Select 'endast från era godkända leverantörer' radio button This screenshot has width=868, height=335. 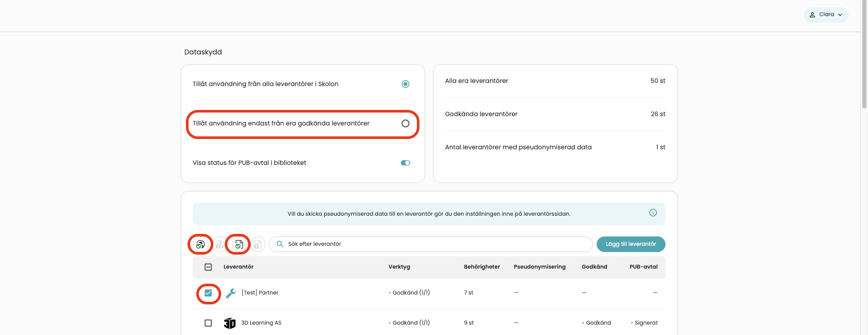(x=406, y=123)
